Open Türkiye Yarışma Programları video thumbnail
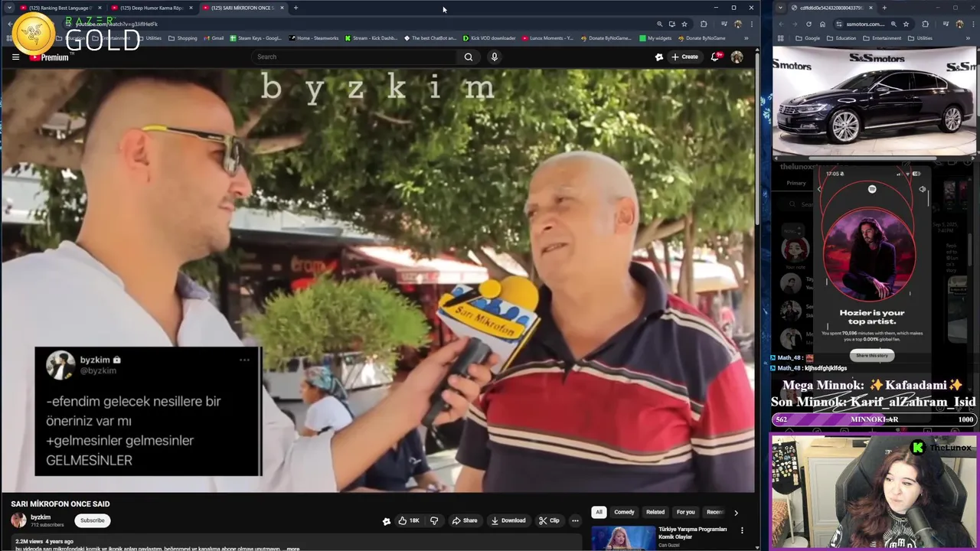This screenshot has width=980, height=551. (x=623, y=538)
